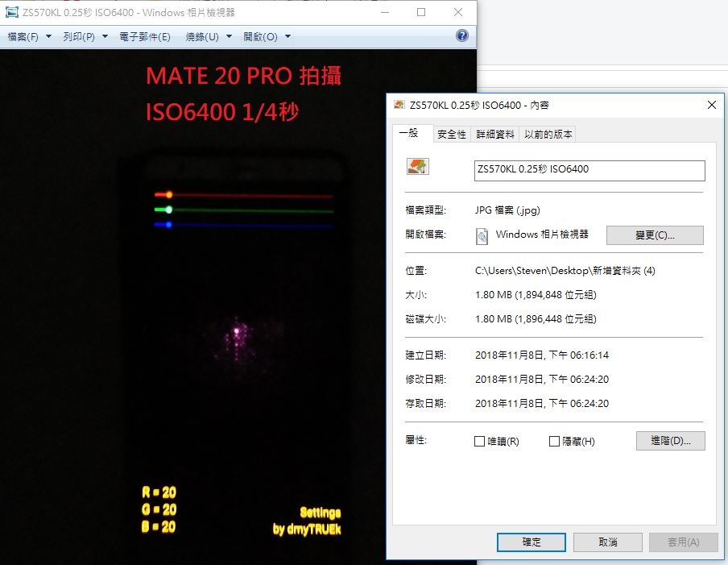Click the 套用(A) apply button
The width and height of the screenshot is (728, 565).
(684, 542)
